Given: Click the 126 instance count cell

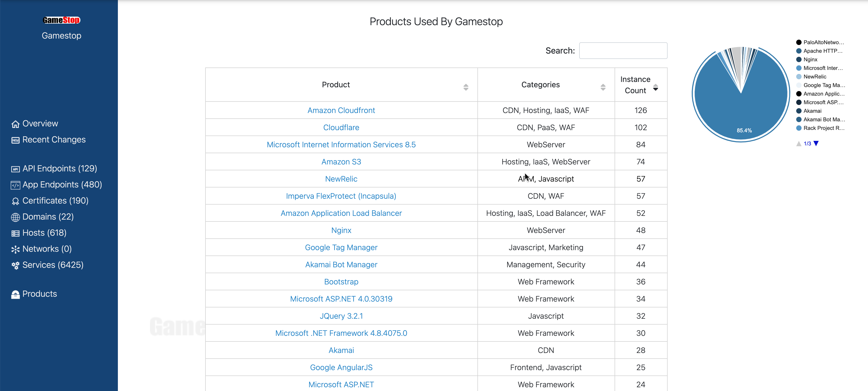Looking at the screenshot, I should coord(641,110).
